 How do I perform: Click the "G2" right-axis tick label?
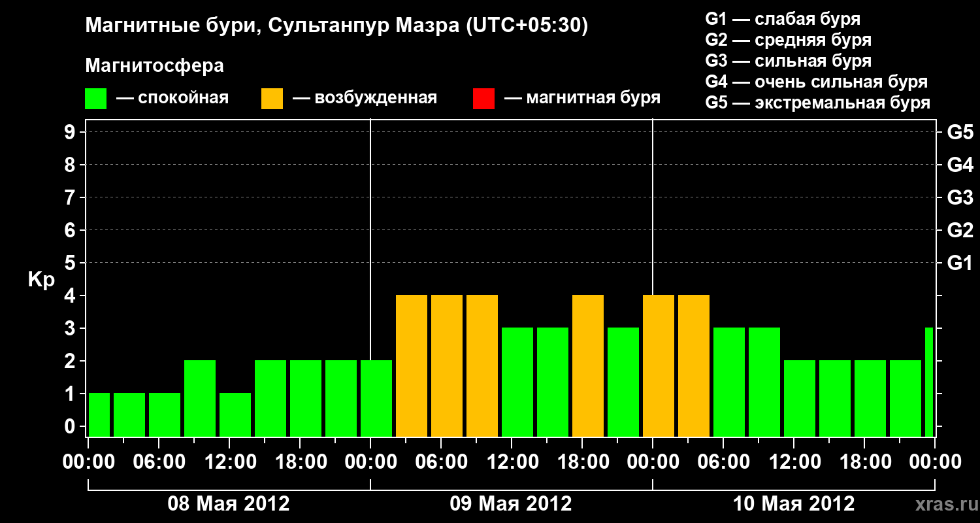pos(960,230)
